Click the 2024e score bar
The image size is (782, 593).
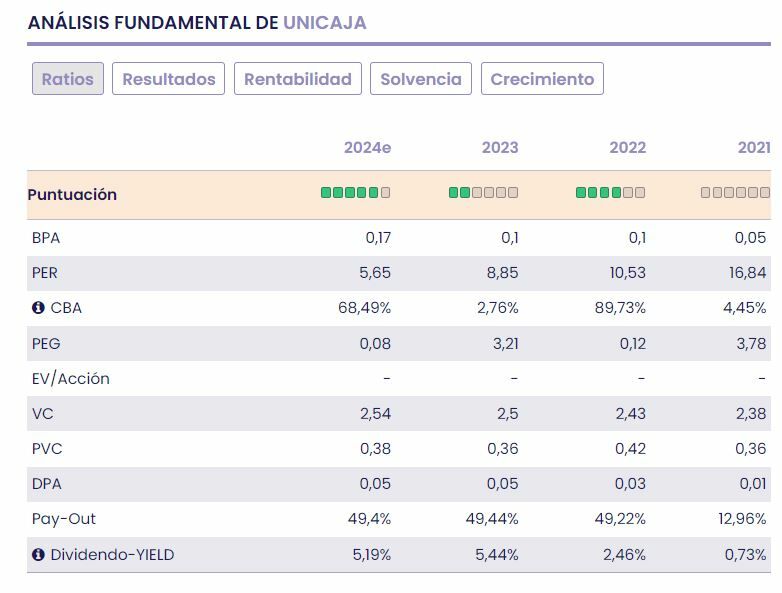click(355, 193)
